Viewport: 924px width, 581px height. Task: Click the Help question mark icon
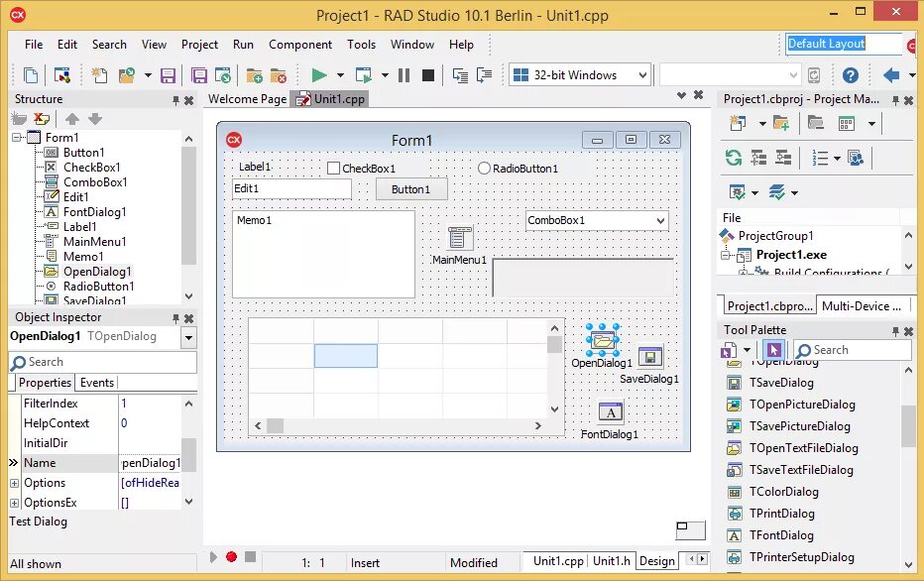851,74
